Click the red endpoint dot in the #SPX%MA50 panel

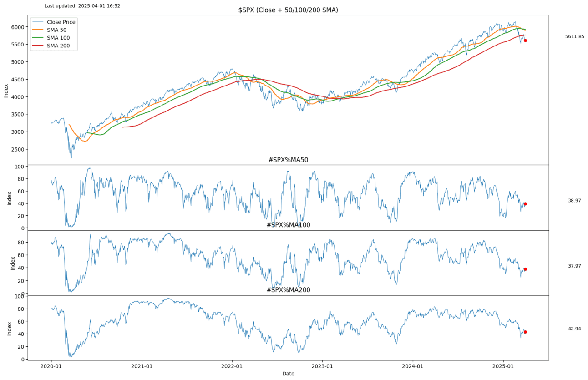pos(525,204)
